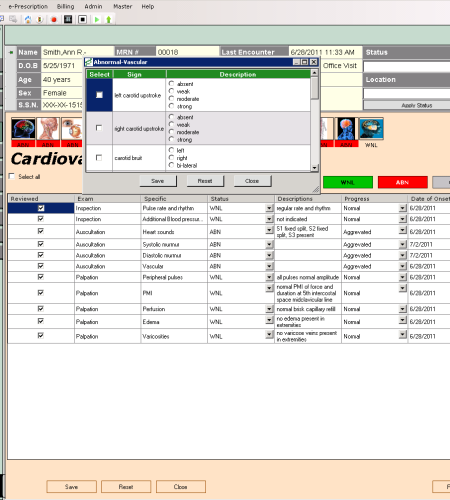Screen dimensions: 450x500
Task: Click Close in the Abnormal-Vascular dialog
Action: [252, 181]
